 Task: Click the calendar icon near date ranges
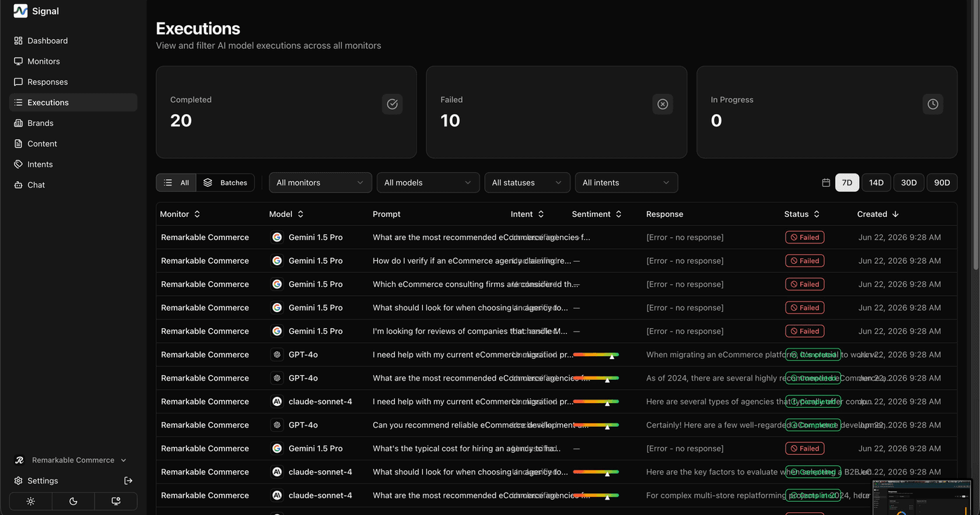pyautogui.click(x=826, y=183)
